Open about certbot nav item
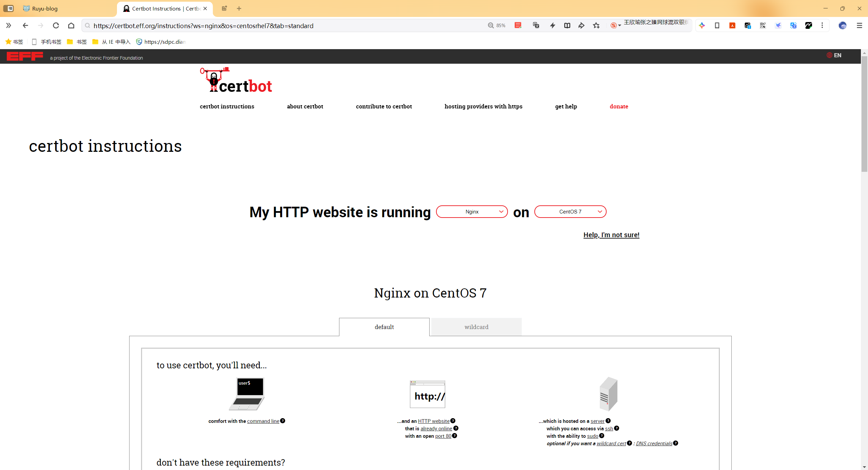The image size is (868, 470). point(305,106)
